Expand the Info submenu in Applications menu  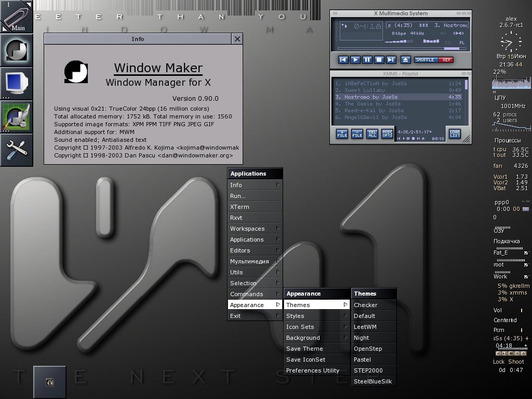255,184
